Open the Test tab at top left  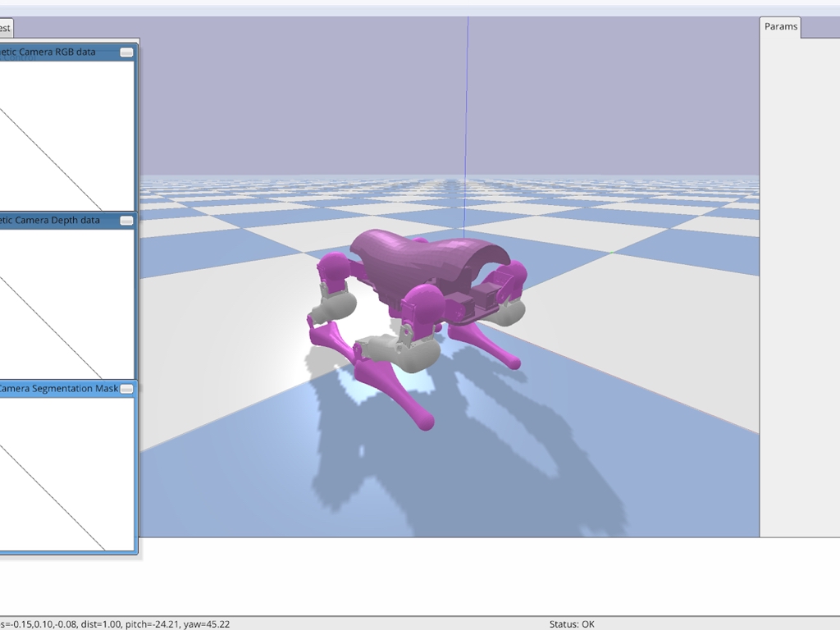pyautogui.click(x=6, y=29)
